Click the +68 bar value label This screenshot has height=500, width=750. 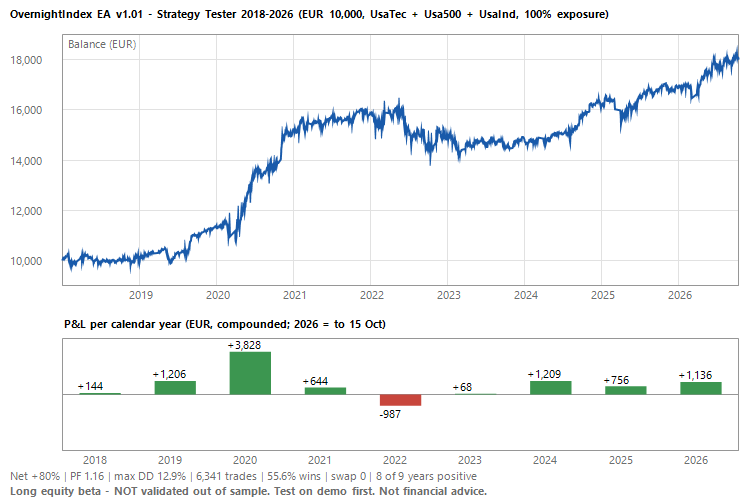click(462, 387)
